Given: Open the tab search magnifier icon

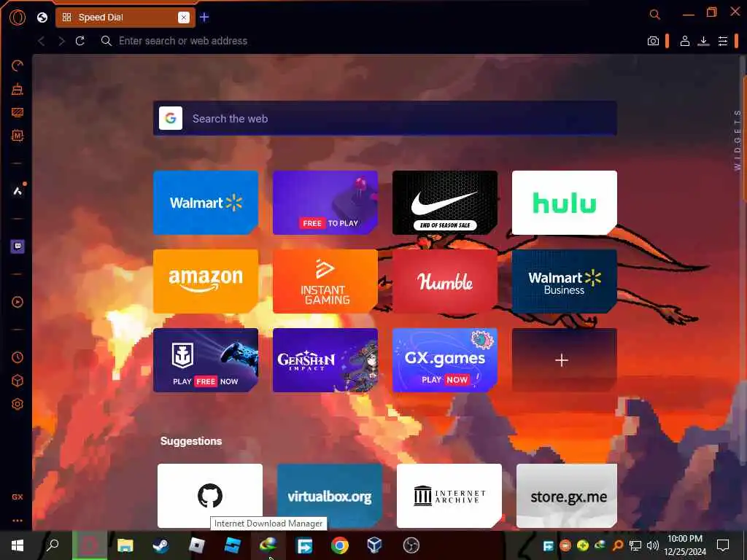Looking at the screenshot, I should coord(655,15).
